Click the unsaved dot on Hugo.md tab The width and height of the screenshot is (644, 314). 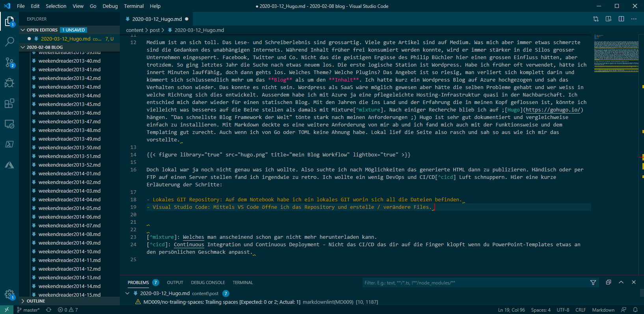coord(187,19)
